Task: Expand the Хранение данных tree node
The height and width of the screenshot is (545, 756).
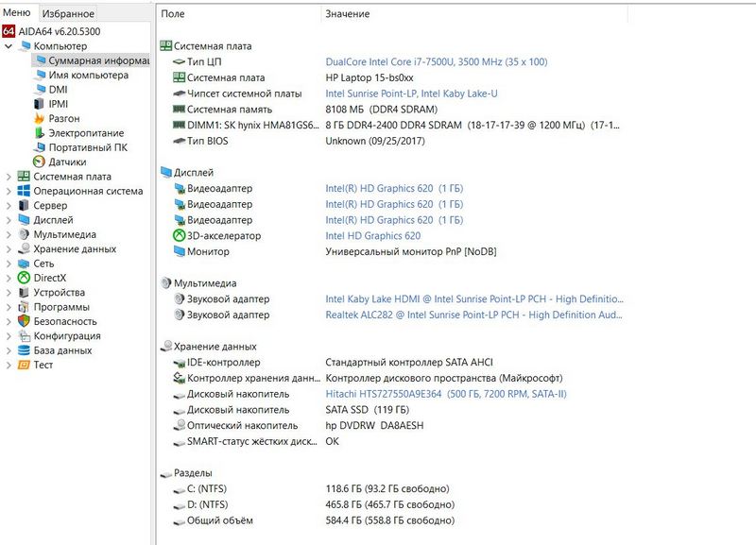Action: pos(9,249)
